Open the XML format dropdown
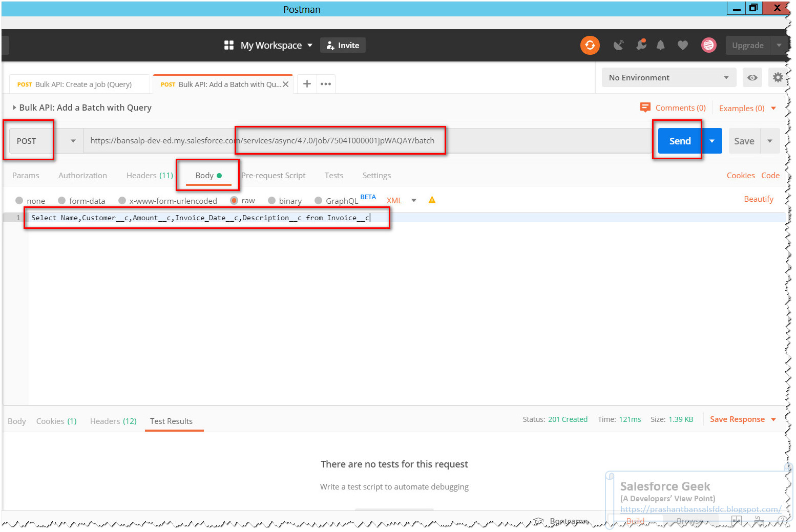796x532 pixels. coord(402,200)
